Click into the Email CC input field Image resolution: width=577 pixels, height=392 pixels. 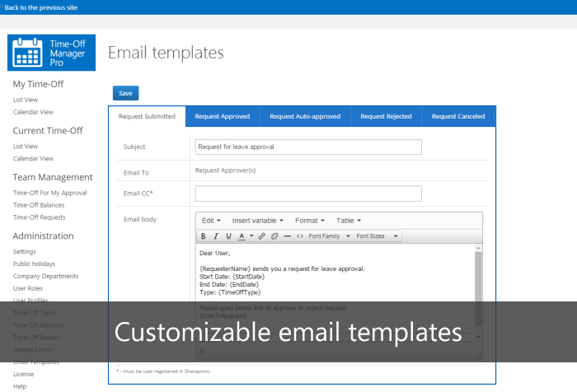308,194
